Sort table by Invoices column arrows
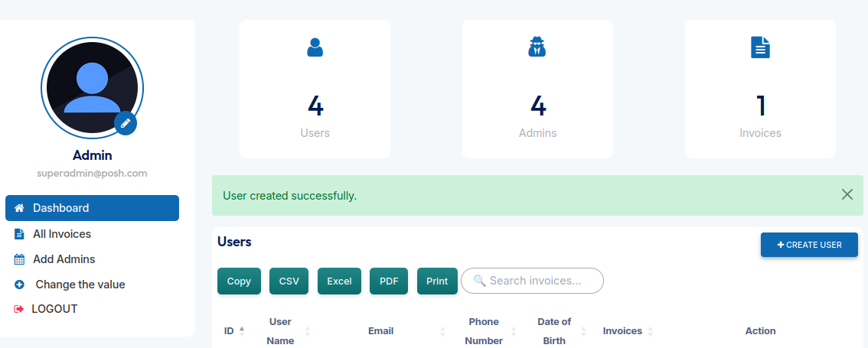Screen dimensions: 868x348 pos(650,331)
